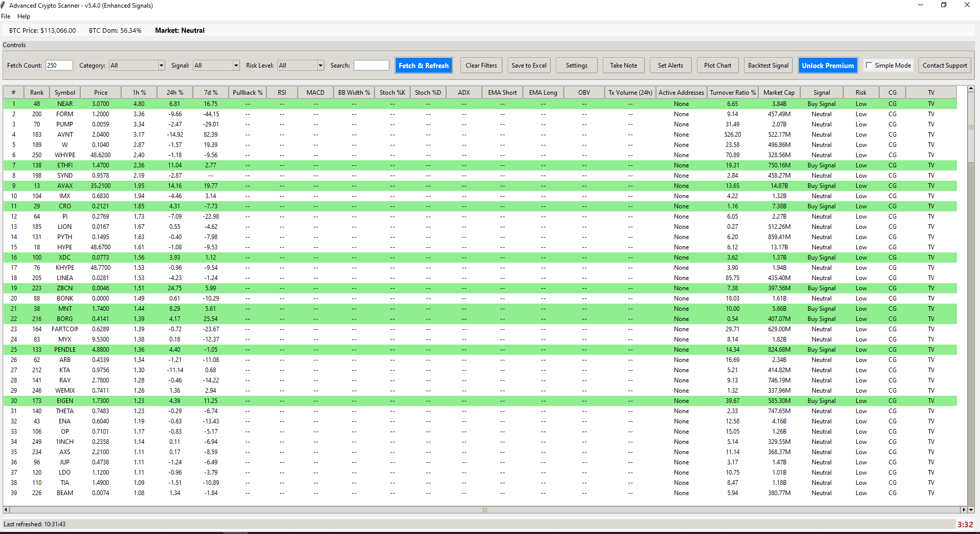Enable Simple Mode
The height and width of the screenshot is (534, 980).
(869, 65)
